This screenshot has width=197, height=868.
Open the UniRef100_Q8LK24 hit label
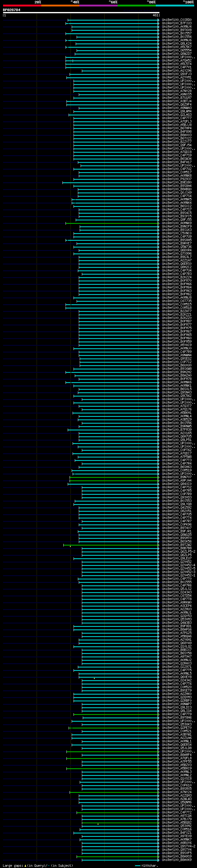pos(177,43)
